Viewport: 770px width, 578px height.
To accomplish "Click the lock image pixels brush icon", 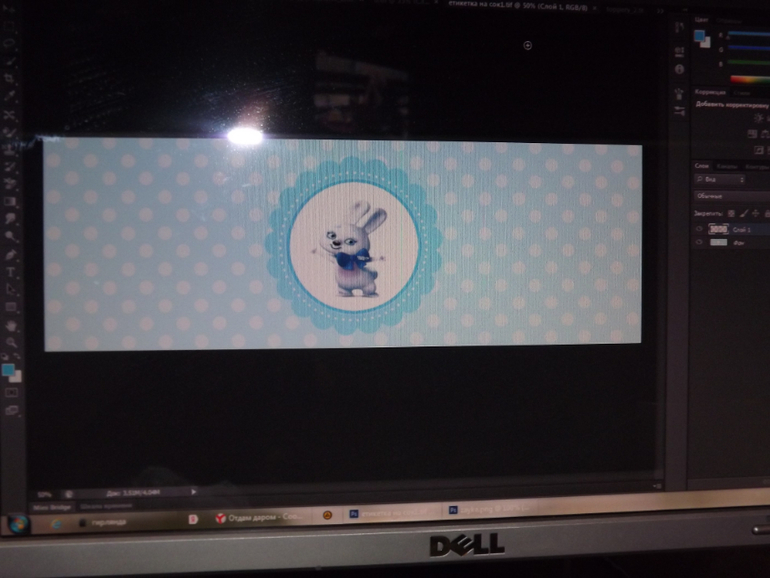I will [x=741, y=213].
